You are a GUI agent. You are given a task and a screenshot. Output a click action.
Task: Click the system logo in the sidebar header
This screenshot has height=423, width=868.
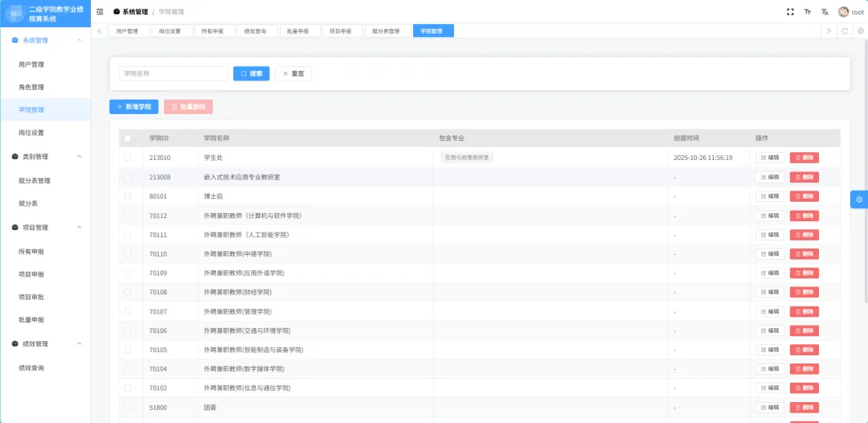15,14
